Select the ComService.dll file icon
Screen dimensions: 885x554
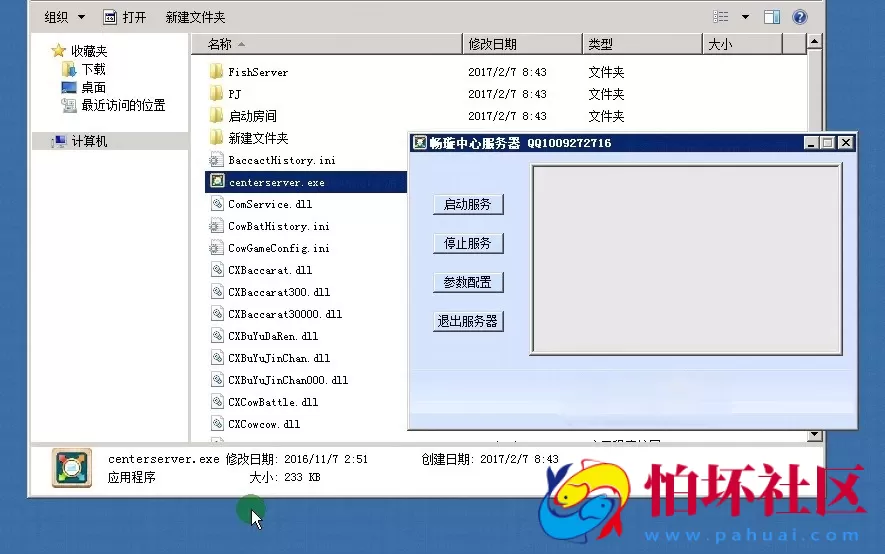point(217,204)
